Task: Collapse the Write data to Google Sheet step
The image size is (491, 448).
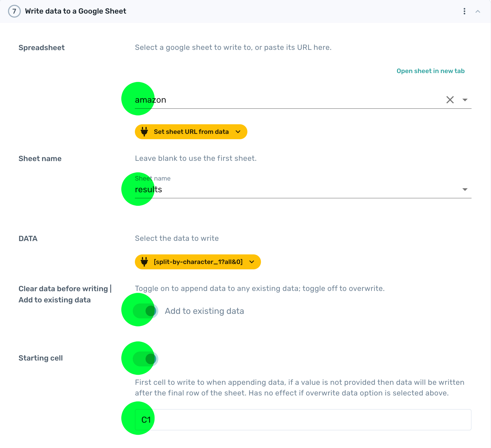Action: [478, 11]
